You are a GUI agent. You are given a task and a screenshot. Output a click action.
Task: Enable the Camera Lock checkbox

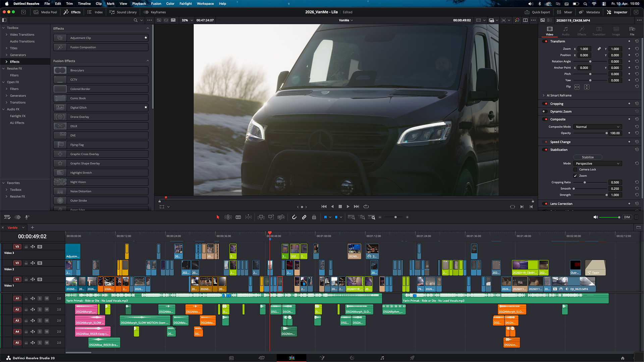tap(575, 170)
